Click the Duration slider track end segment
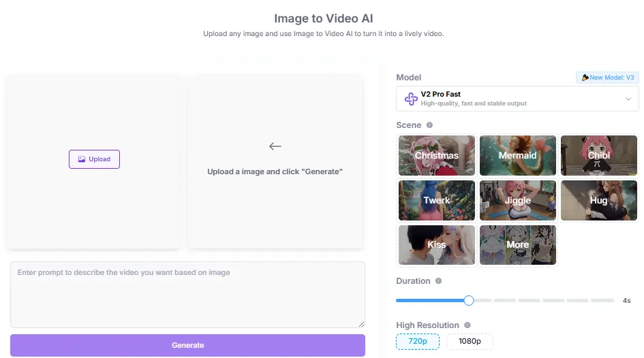644x358 pixels. point(602,301)
